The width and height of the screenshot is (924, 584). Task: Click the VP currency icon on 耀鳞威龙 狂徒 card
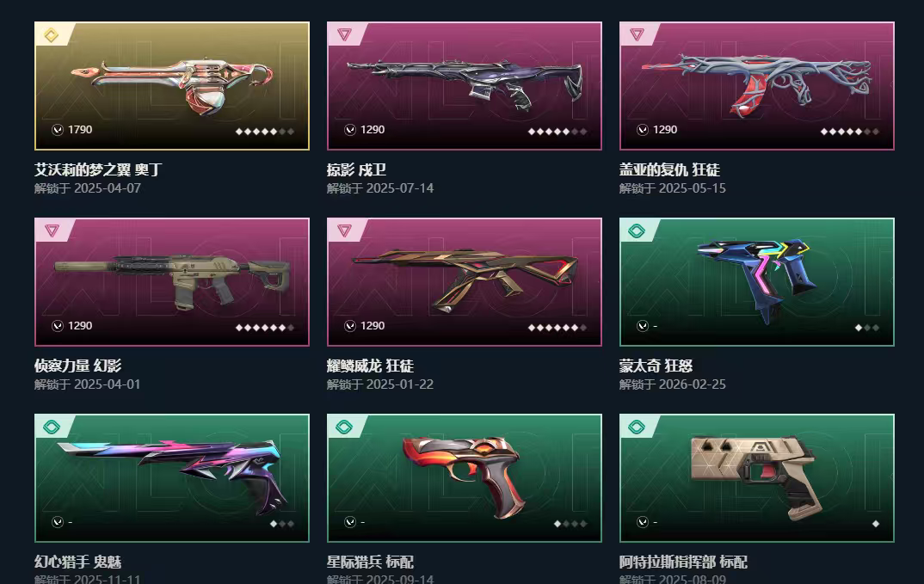[x=350, y=326]
